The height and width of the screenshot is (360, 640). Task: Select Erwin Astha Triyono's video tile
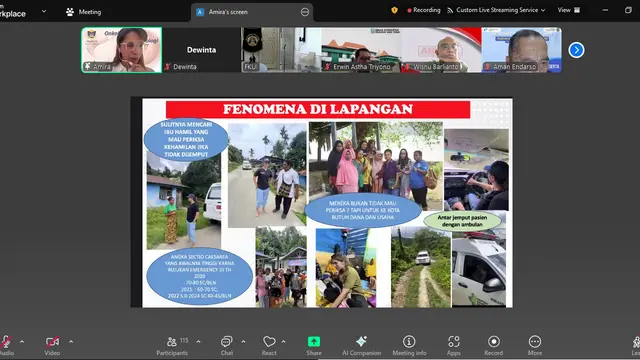point(361,50)
